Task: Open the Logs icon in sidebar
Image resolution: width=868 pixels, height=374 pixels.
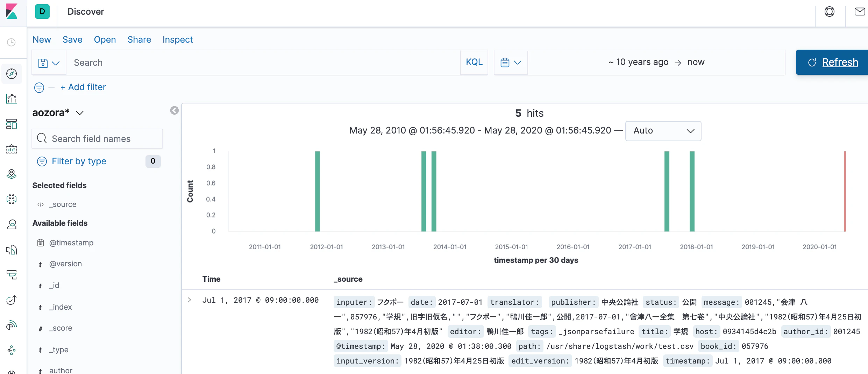Action: (x=12, y=250)
